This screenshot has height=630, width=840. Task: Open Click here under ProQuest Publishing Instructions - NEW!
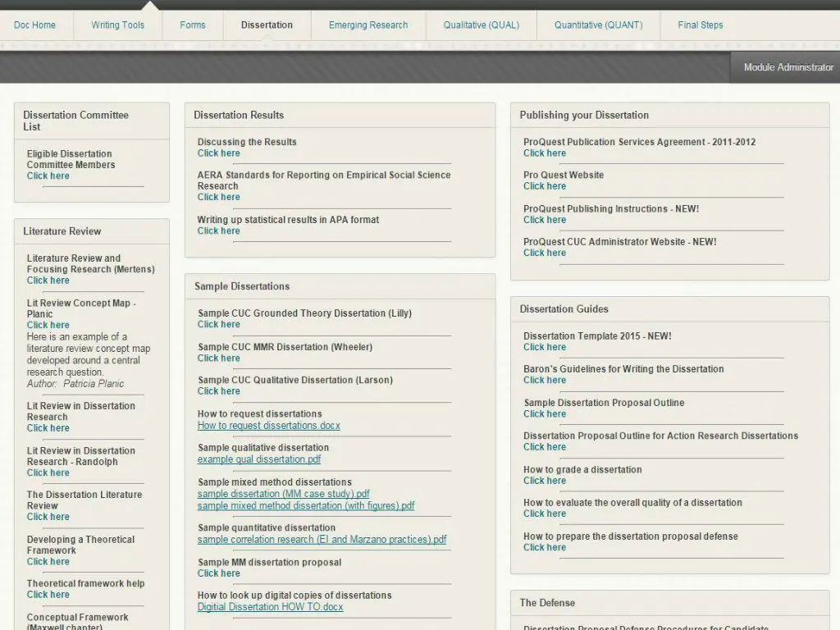[545, 220]
